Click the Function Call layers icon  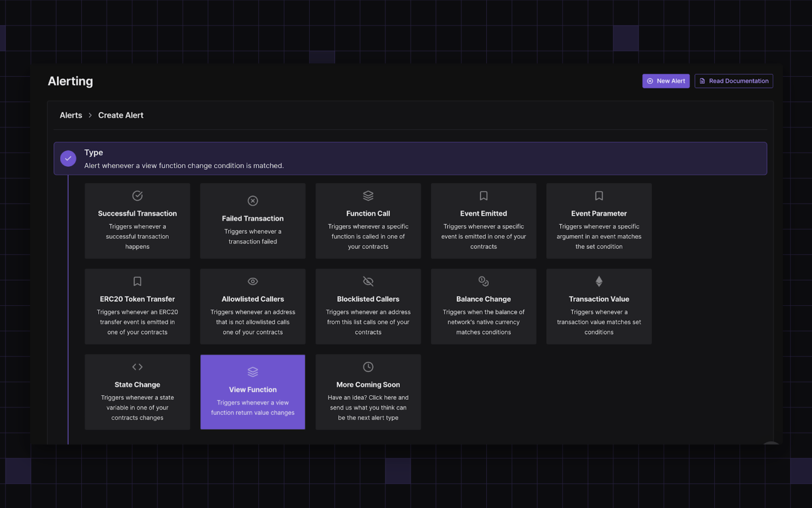[368, 195]
